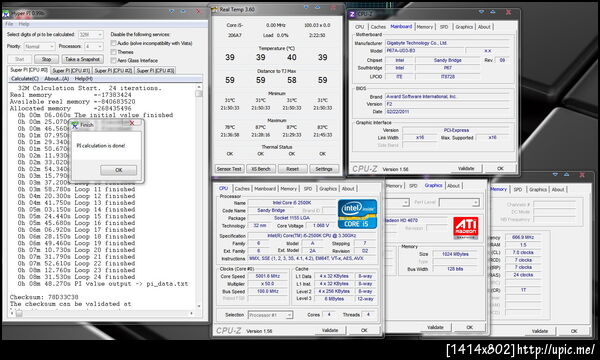Switch to Super PI [CPU #3] tab

(155, 70)
